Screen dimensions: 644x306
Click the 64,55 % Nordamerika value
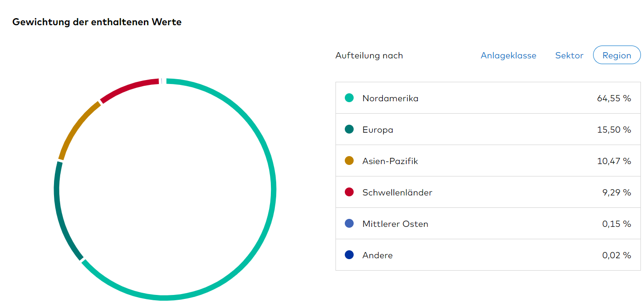pos(614,98)
